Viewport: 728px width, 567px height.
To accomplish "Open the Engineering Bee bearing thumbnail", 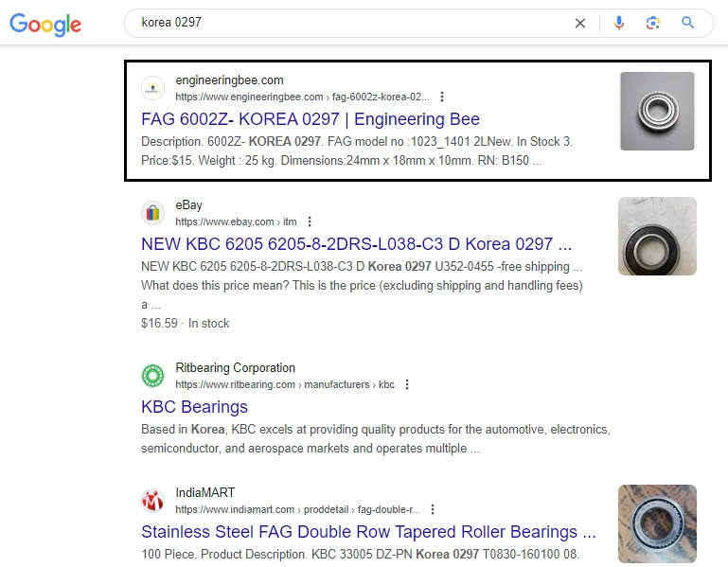I will 657,111.
